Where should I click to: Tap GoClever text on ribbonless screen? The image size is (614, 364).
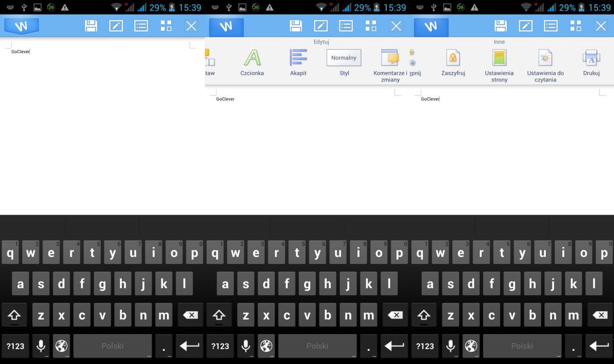pyautogui.click(x=20, y=52)
